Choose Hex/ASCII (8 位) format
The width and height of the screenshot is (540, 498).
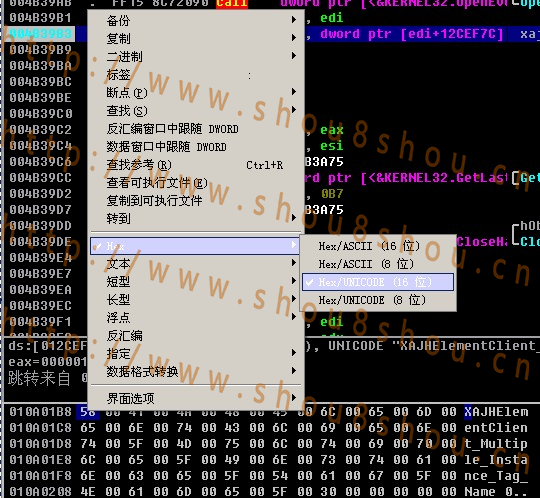[378, 264]
